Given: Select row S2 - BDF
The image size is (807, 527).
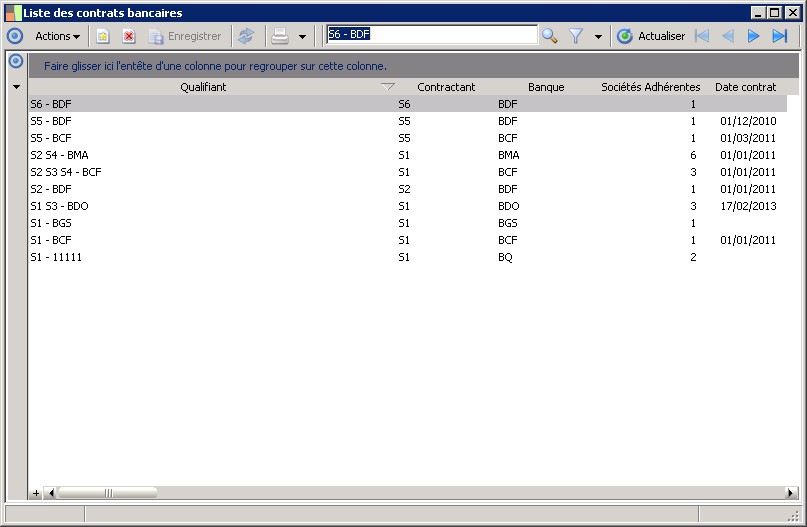Looking at the screenshot, I should click(x=408, y=189).
